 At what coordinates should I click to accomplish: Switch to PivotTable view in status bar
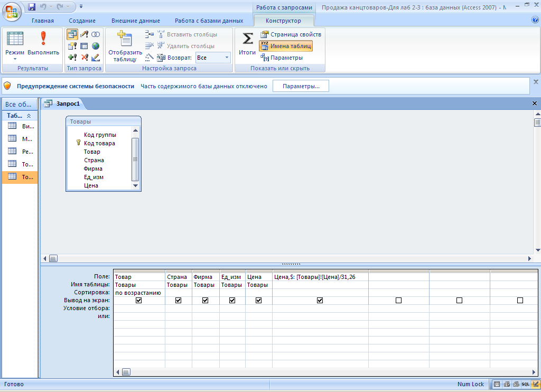click(x=507, y=384)
